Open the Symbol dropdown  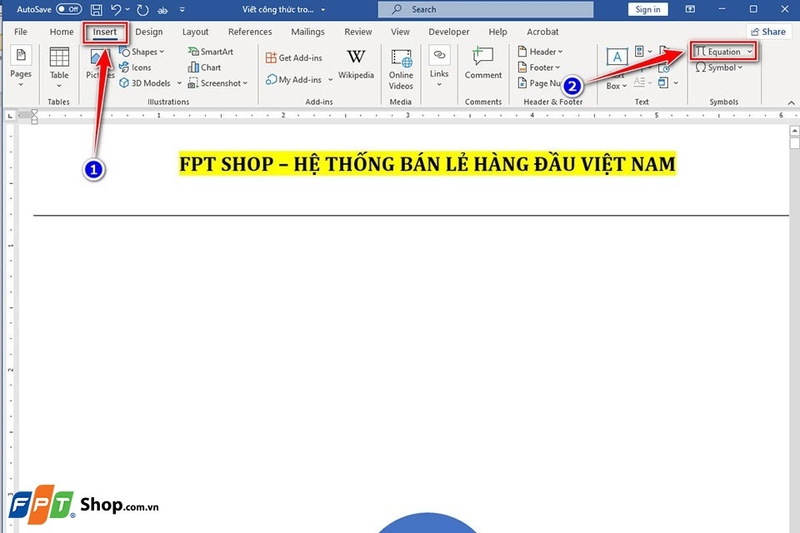[719, 67]
